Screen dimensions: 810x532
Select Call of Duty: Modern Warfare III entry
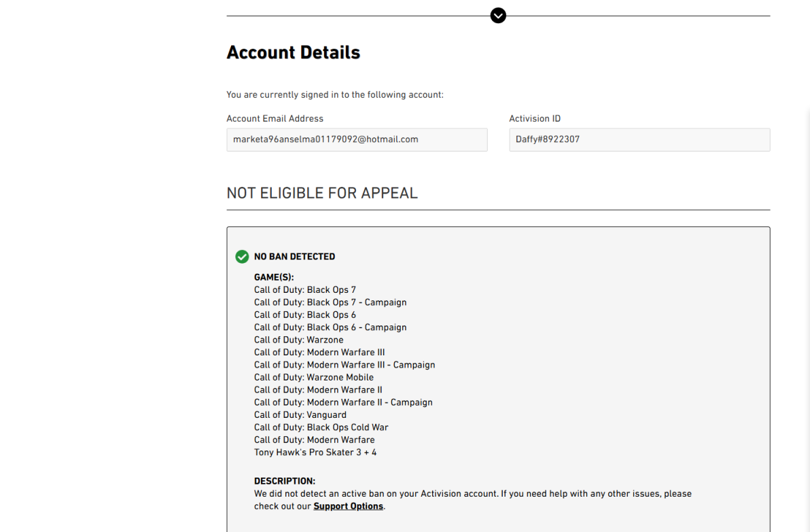(x=319, y=352)
